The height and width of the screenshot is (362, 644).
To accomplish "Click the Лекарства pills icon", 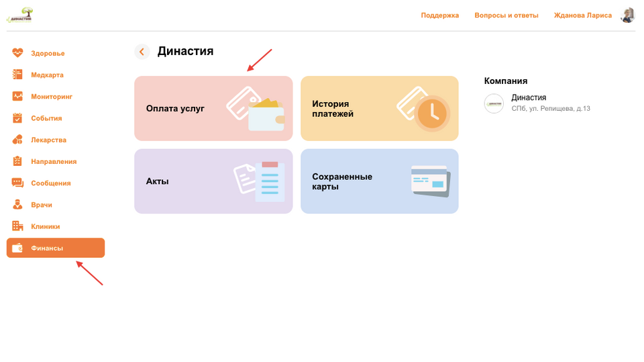I will (x=17, y=140).
